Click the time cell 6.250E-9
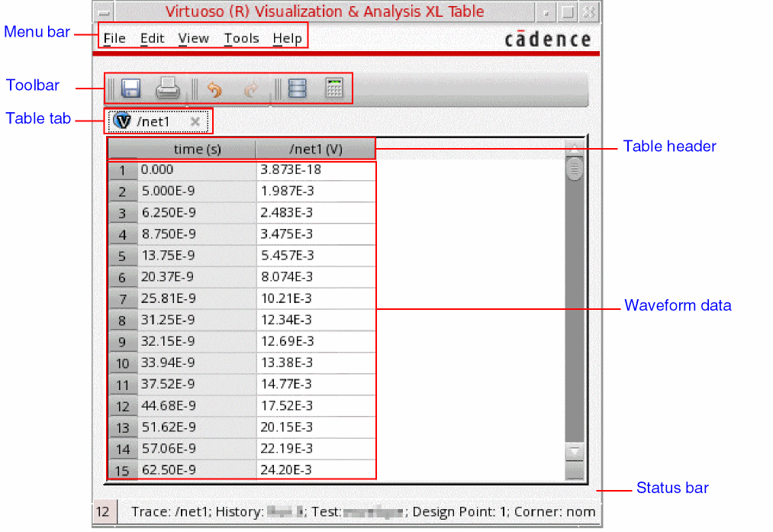The image size is (773, 532). click(x=197, y=213)
